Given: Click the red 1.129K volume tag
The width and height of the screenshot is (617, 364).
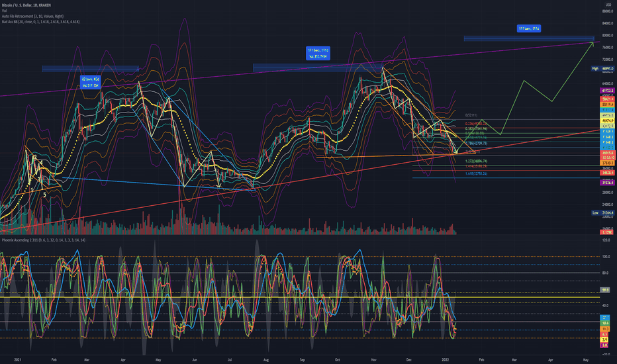Looking at the screenshot, I should click(x=607, y=232).
